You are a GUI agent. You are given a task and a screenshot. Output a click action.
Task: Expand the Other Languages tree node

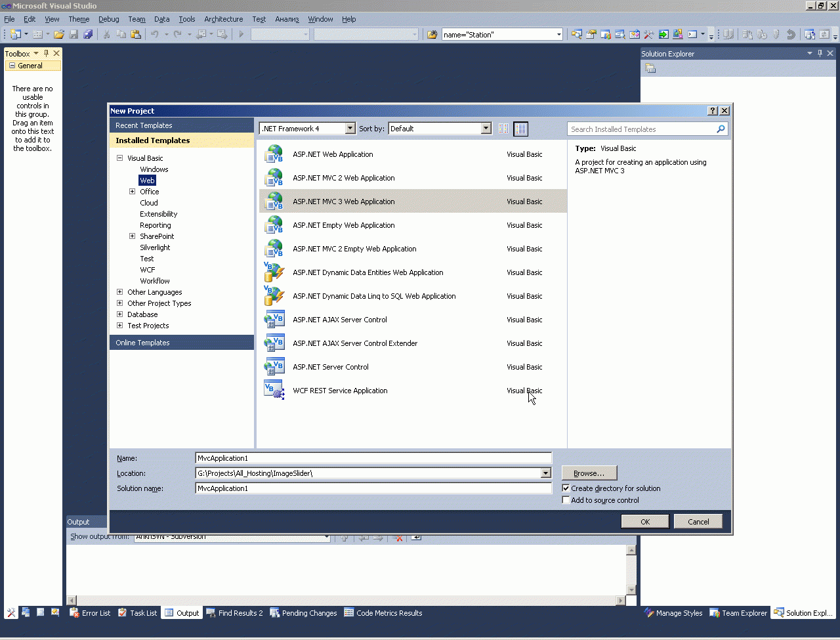click(120, 292)
